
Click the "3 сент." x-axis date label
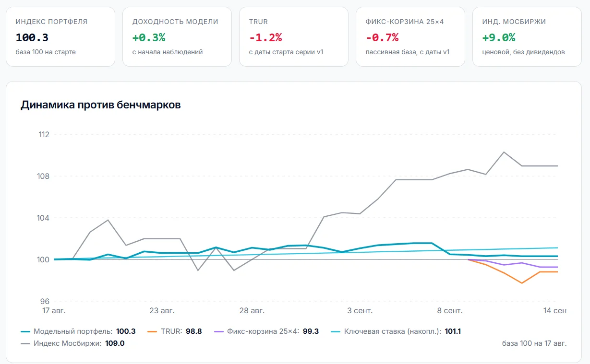click(x=360, y=311)
